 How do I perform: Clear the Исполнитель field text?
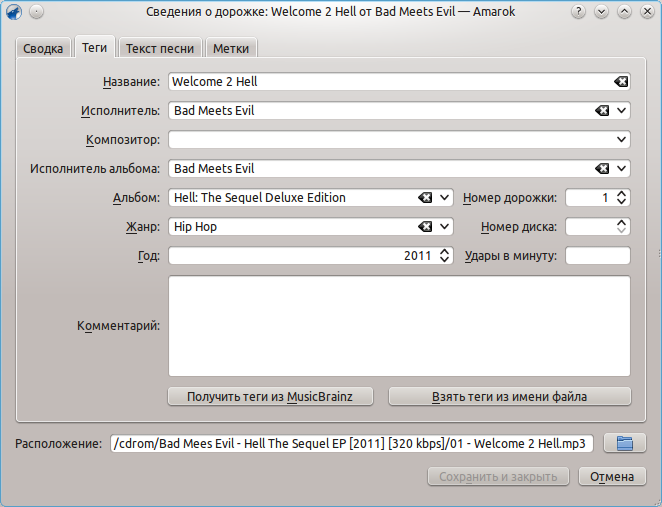click(x=602, y=111)
